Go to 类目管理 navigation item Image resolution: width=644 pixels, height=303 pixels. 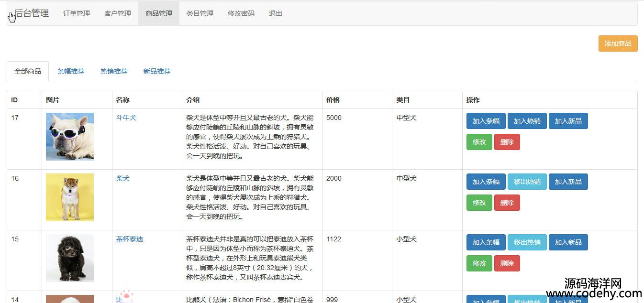pos(200,13)
